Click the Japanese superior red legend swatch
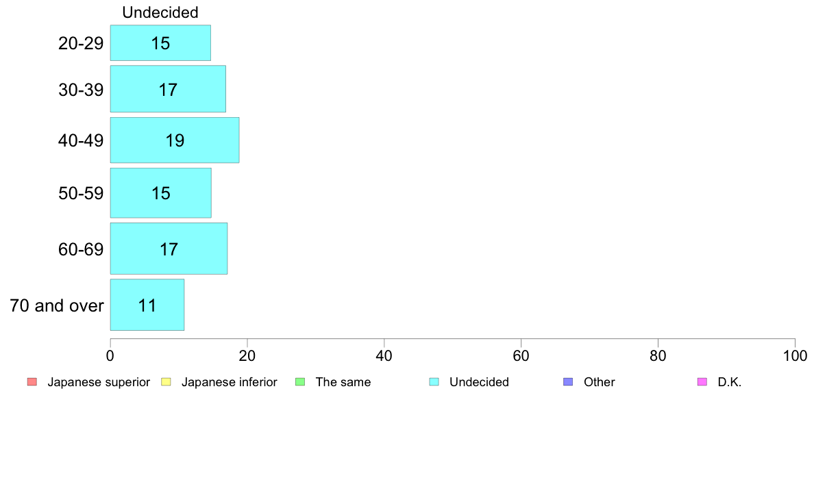814x504 pixels. 32,382
